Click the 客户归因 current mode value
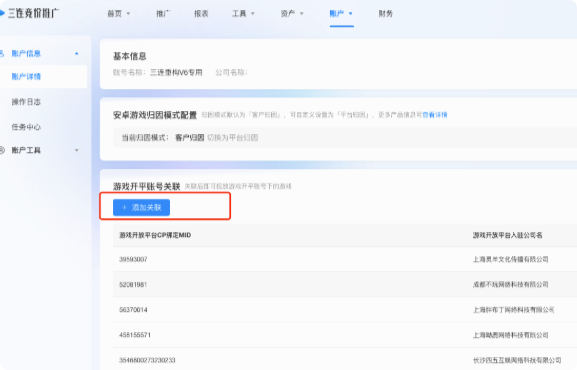The height and width of the screenshot is (370, 577). click(190, 138)
